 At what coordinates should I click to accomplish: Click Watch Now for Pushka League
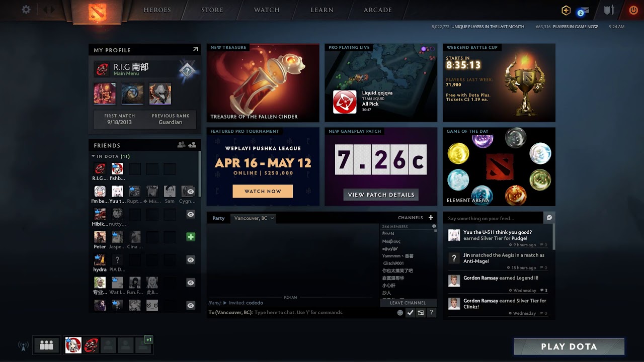tap(263, 191)
